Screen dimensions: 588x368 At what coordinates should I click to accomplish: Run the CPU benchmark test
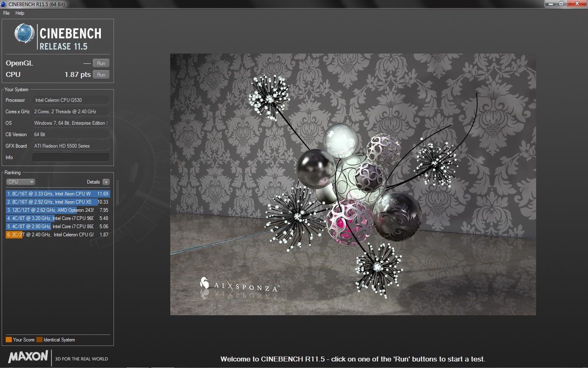[x=101, y=74]
